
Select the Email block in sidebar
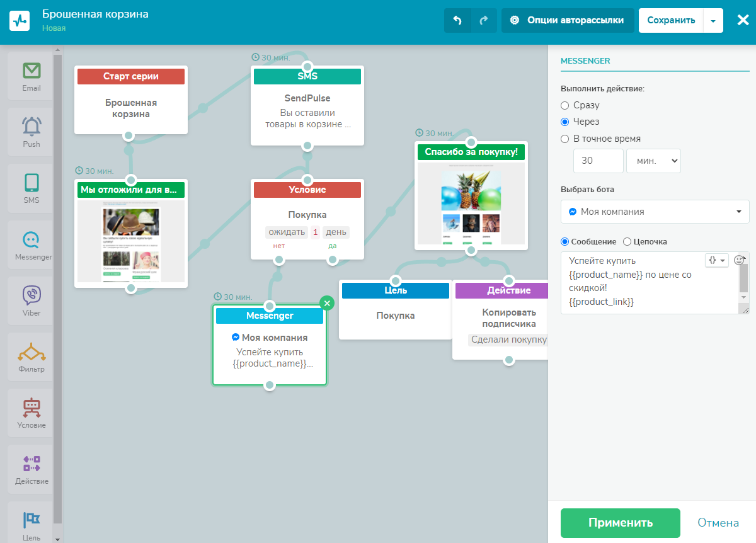pyautogui.click(x=31, y=76)
